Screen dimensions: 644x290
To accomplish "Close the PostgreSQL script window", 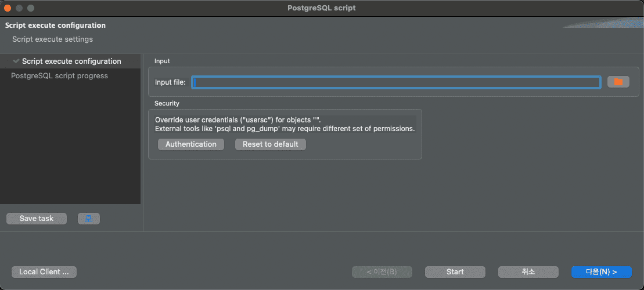I will [8, 8].
